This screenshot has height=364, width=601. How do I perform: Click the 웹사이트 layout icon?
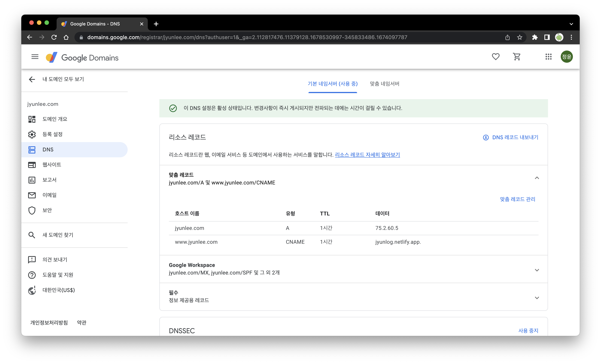32,165
